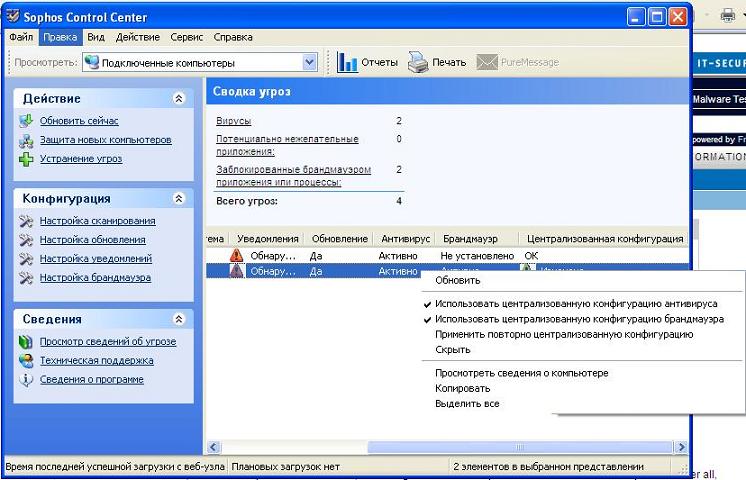
Task: Open the Техническая поддержка link
Action: coord(97,361)
